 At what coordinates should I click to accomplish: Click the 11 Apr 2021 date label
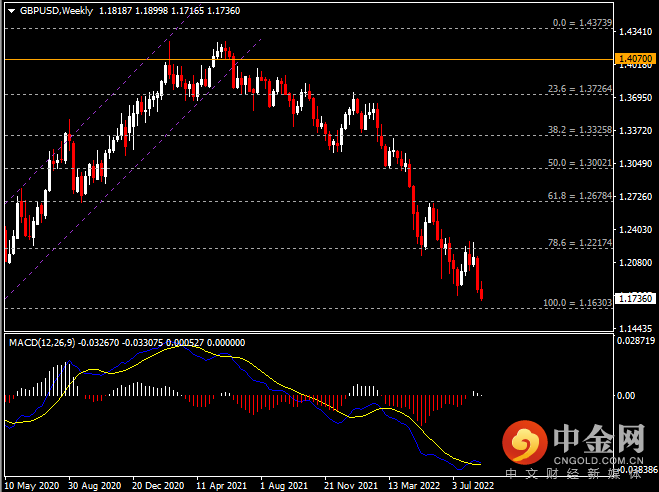coord(223,484)
